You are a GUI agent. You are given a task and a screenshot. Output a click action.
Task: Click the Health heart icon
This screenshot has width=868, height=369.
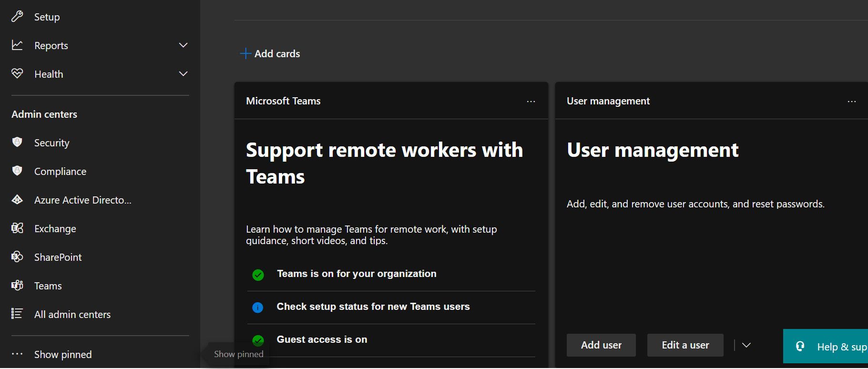tap(17, 73)
